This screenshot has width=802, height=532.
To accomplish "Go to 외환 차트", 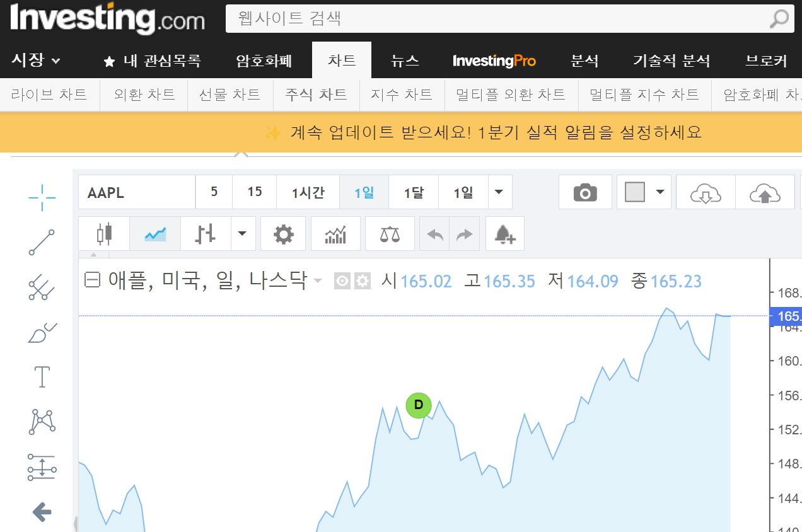I will 144,95.
